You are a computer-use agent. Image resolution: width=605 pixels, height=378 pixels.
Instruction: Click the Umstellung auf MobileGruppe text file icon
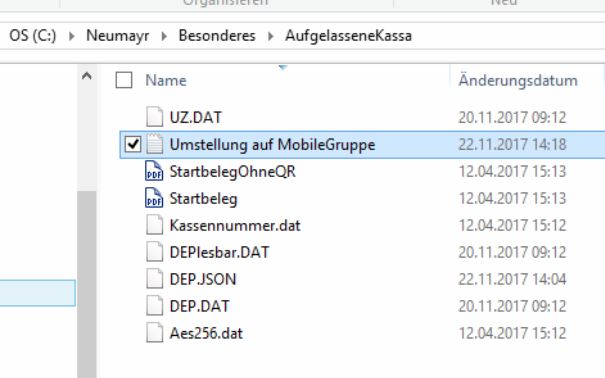(x=154, y=144)
